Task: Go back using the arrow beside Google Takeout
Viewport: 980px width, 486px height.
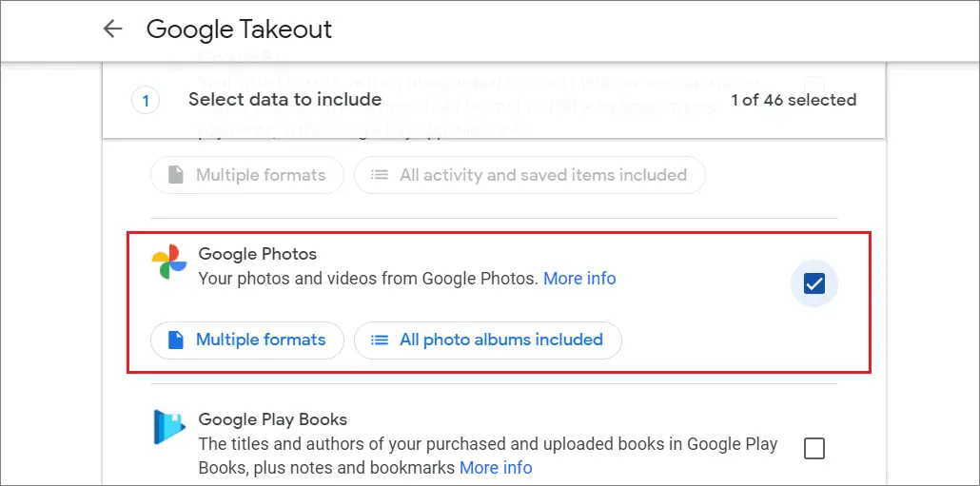Action: [x=112, y=29]
